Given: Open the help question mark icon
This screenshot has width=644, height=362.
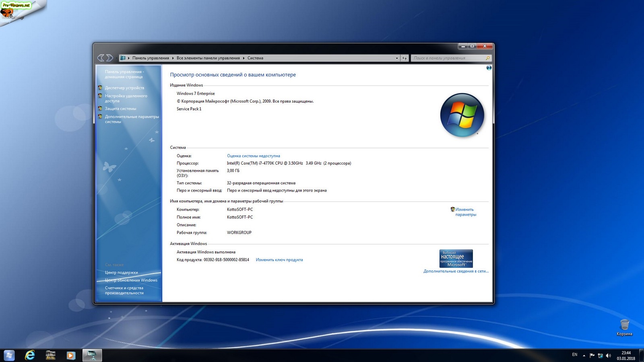Looking at the screenshot, I should 489,68.
